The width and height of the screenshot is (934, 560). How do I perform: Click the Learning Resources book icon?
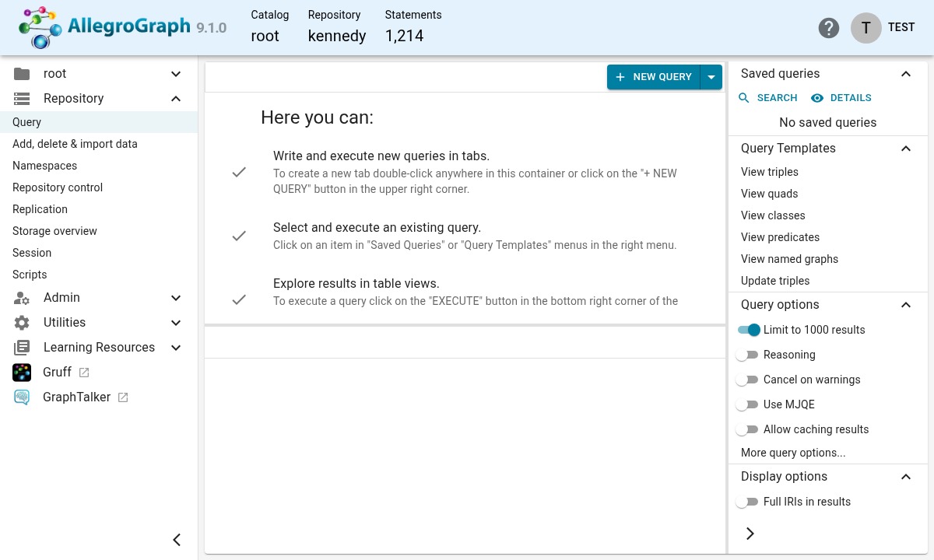(x=22, y=348)
